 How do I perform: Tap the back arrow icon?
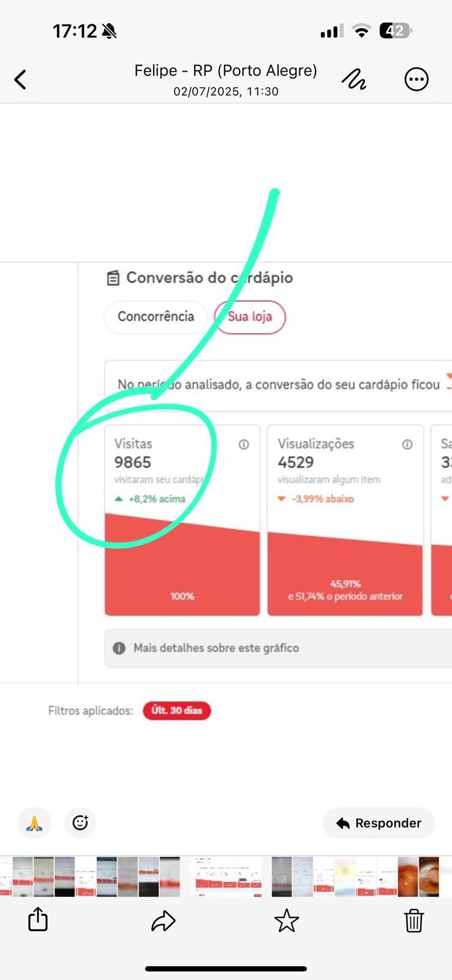[x=20, y=80]
